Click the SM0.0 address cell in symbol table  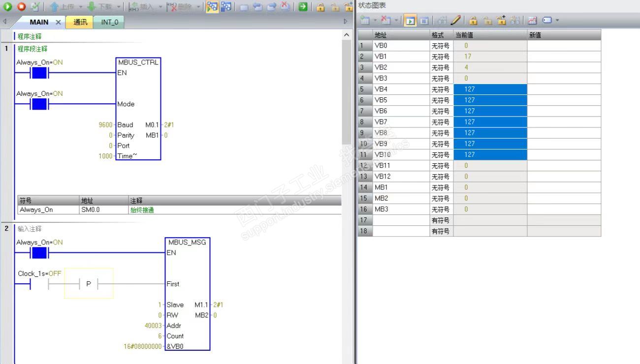pyautogui.click(x=104, y=210)
